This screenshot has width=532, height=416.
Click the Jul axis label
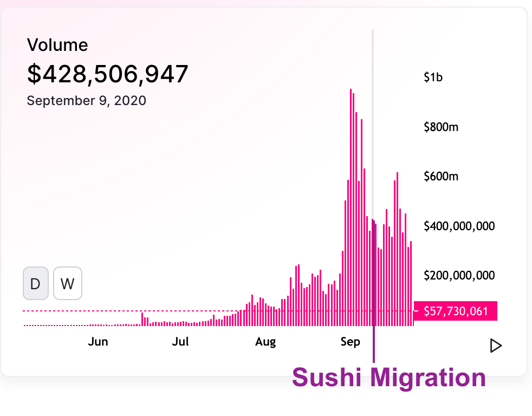pos(180,342)
